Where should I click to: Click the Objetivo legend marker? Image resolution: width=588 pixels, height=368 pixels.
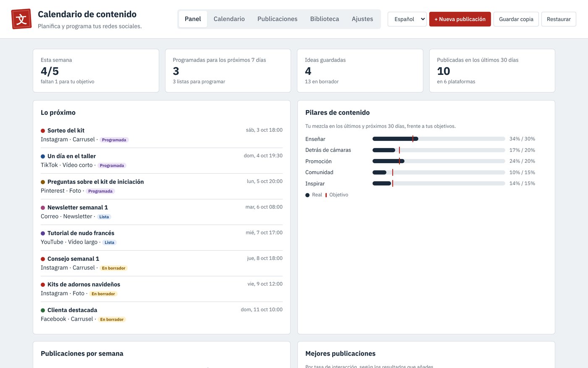[x=326, y=195]
